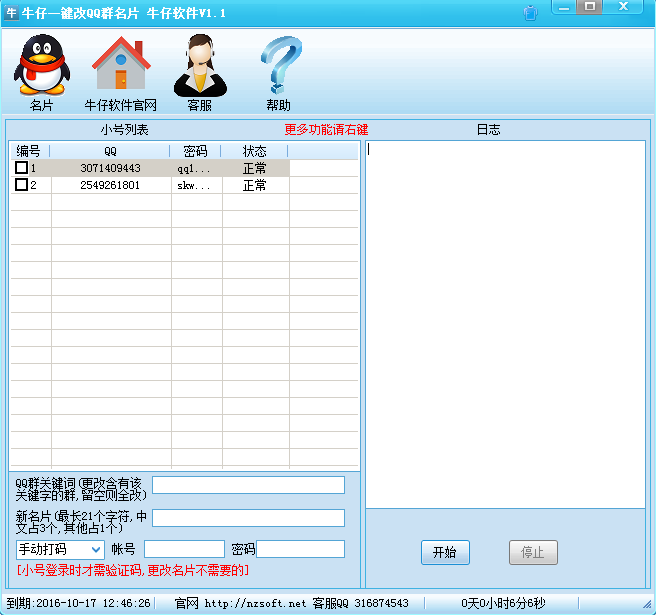Click the app logo icon in title bar

[11, 13]
